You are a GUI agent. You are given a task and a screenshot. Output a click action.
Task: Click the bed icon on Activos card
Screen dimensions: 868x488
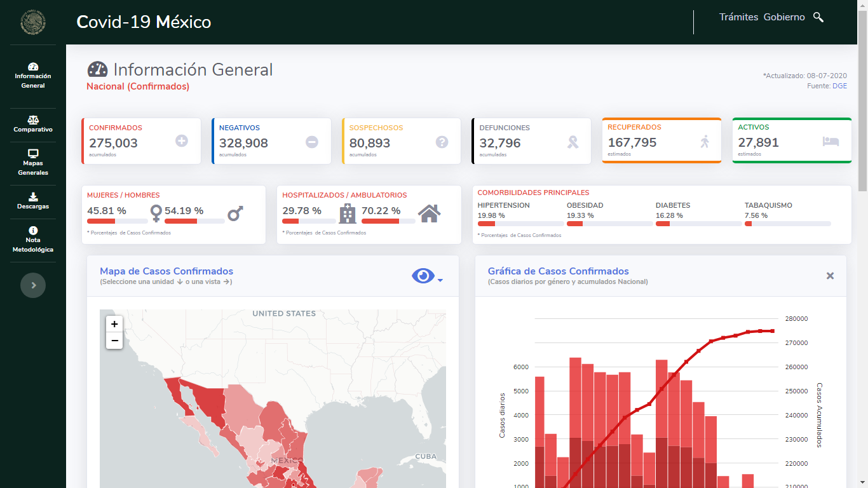[x=831, y=141]
